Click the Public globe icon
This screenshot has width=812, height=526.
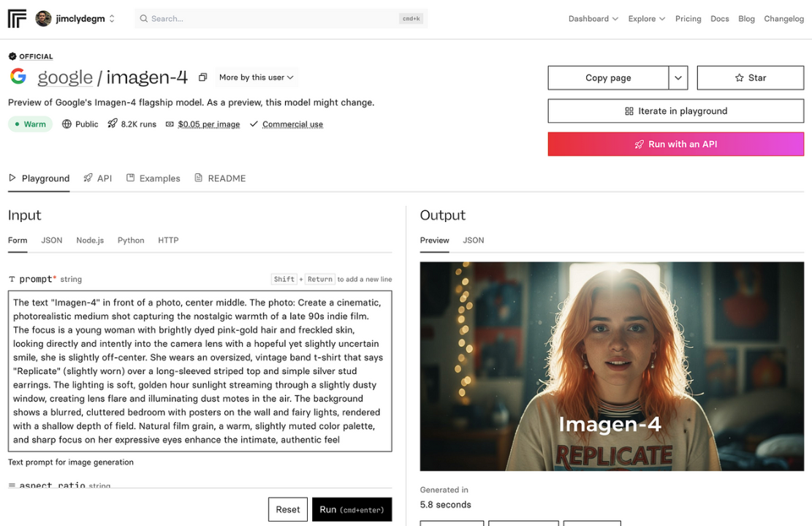(x=67, y=124)
